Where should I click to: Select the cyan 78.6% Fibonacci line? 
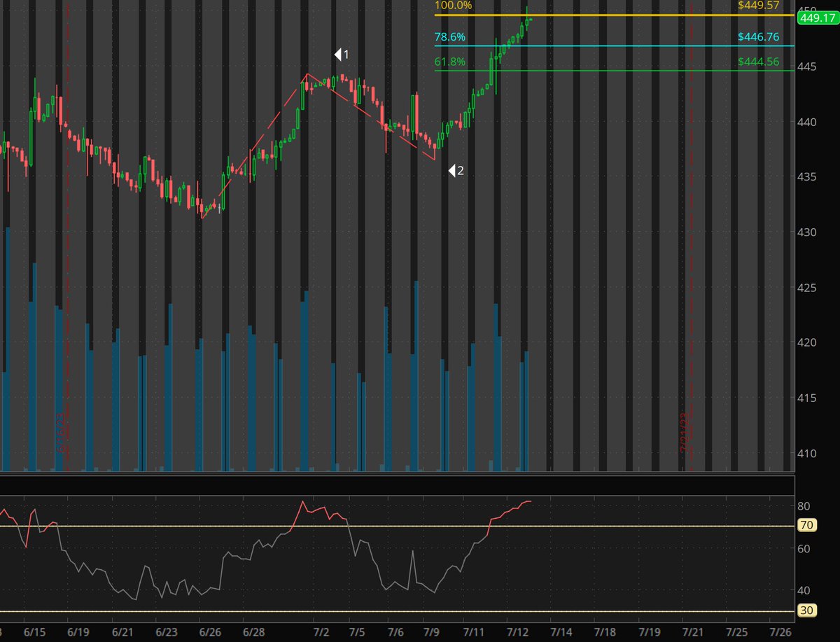pos(615,46)
